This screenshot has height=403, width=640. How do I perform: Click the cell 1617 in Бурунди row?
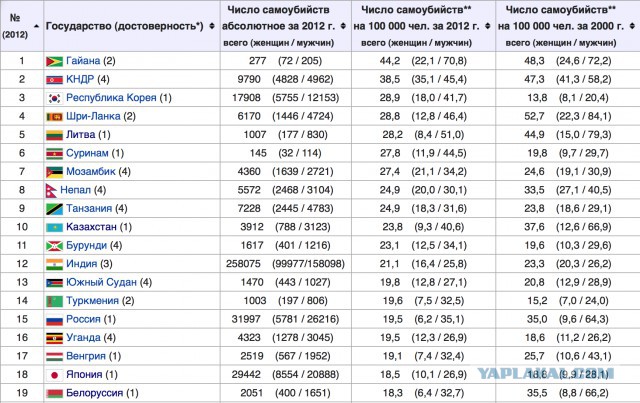click(252, 245)
